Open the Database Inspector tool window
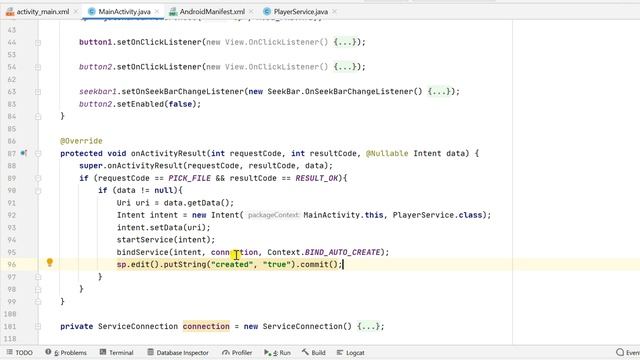The width and height of the screenshot is (640, 360). coord(178,352)
